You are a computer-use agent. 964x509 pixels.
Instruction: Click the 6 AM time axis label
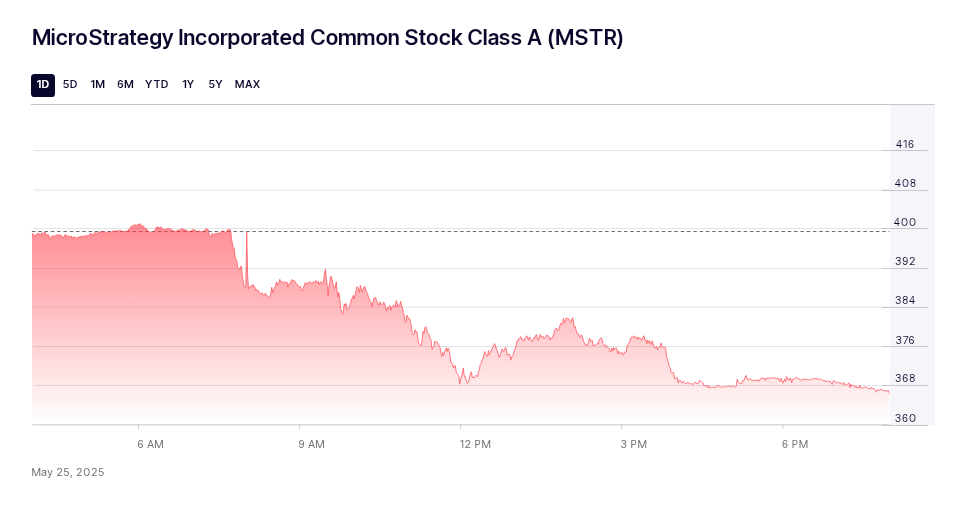click(x=150, y=444)
